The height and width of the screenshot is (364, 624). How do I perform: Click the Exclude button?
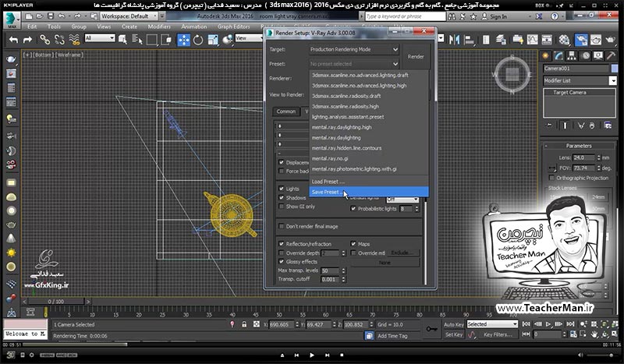point(402,253)
